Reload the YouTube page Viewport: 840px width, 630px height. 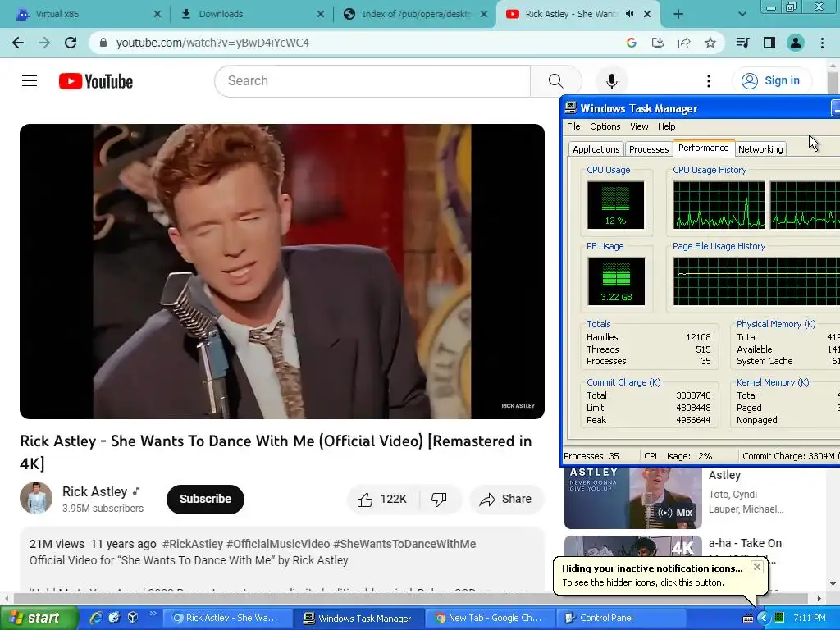pyautogui.click(x=71, y=43)
